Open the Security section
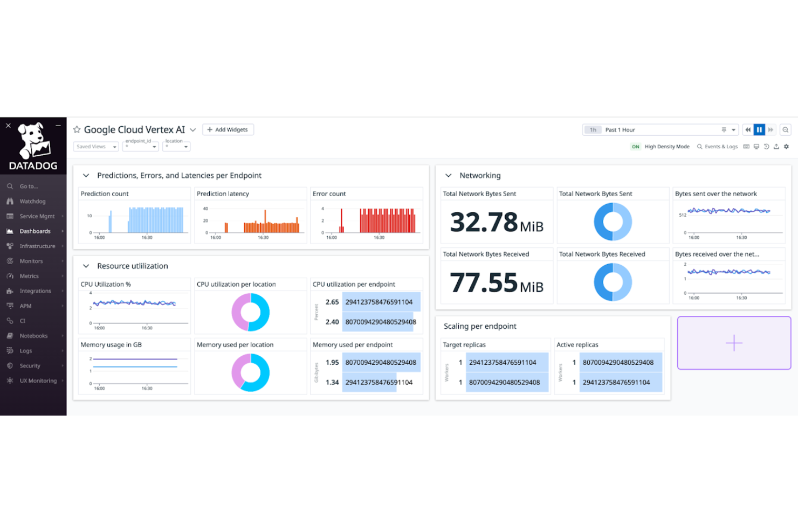The width and height of the screenshot is (798, 532). pyautogui.click(x=29, y=365)
